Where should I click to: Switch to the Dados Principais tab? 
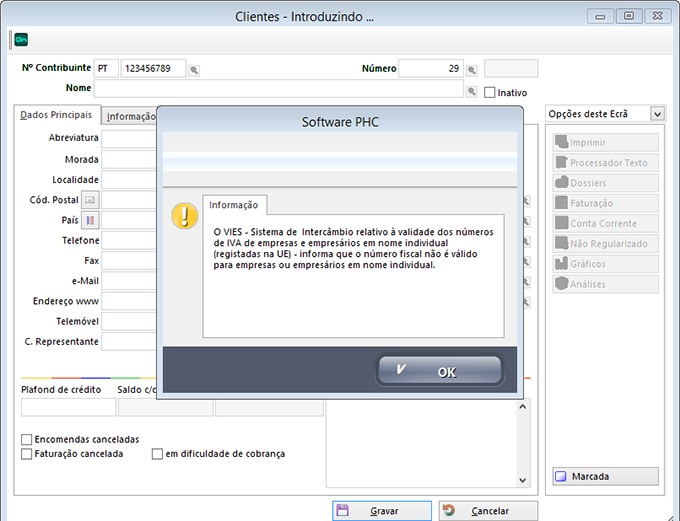tap(56, 115)
